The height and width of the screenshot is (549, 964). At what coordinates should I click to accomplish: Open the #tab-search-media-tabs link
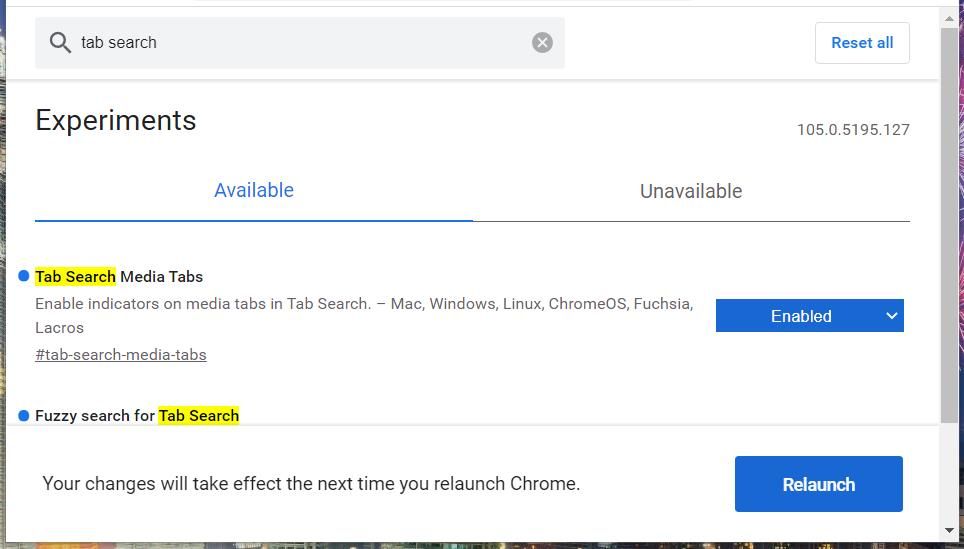[121, 355]
